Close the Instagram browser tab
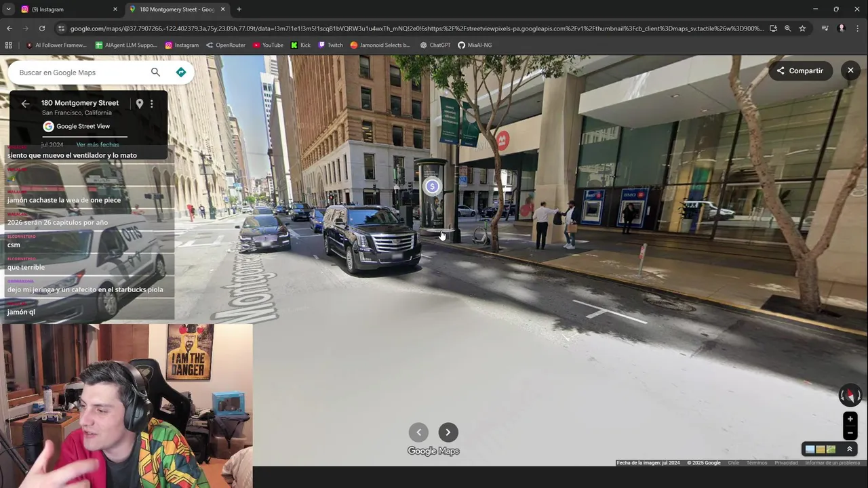 coord(115,9)
